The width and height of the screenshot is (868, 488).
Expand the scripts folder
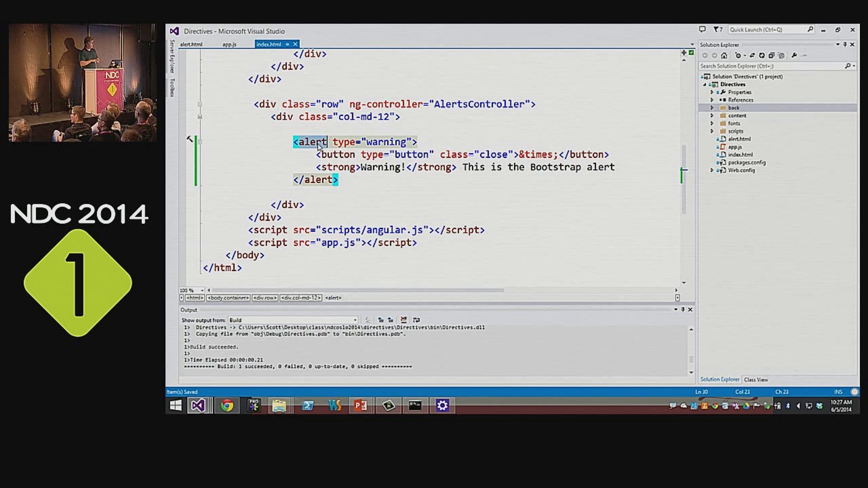point(712,131)
